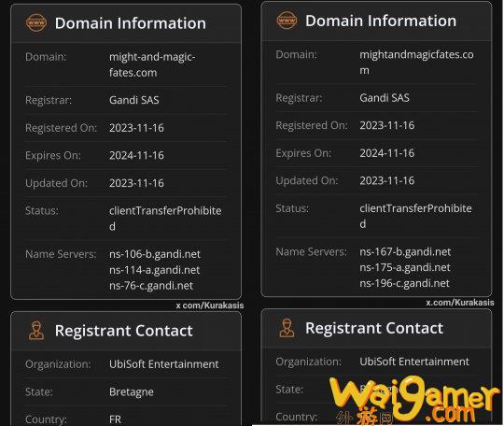This screenshot has width=504, height=426.
Task: Click the left Registrant Contact heading
Action: pyautogui.click(x=124, y=331)
